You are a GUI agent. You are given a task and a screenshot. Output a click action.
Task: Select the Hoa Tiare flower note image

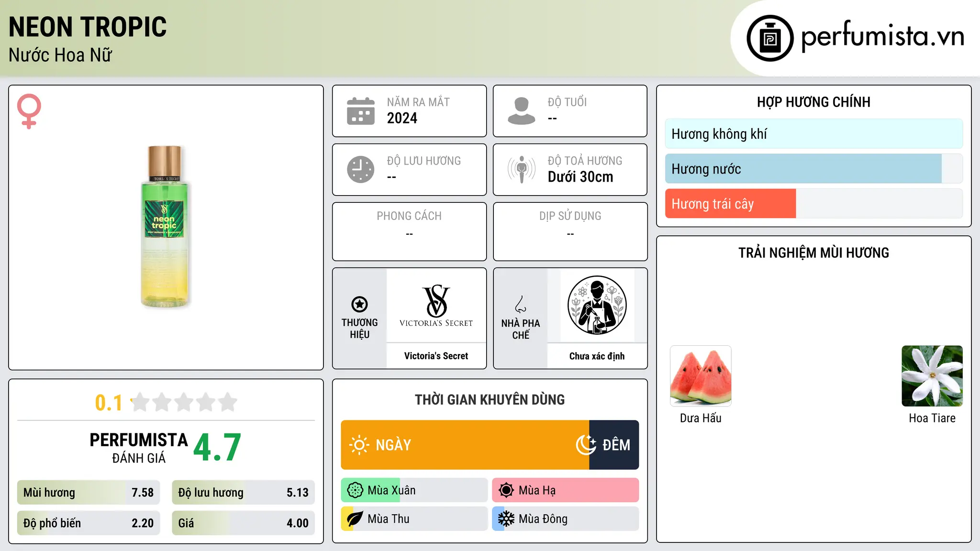pos(932,376)
